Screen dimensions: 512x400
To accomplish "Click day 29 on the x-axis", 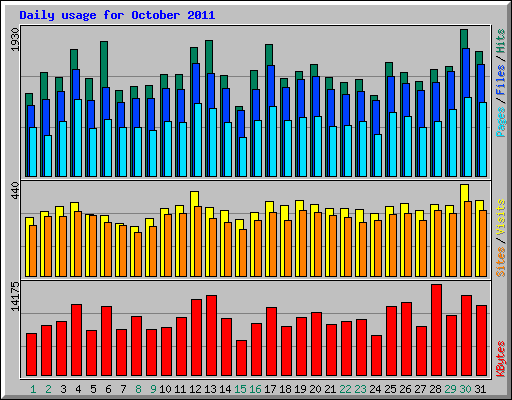I will [450, 389].
